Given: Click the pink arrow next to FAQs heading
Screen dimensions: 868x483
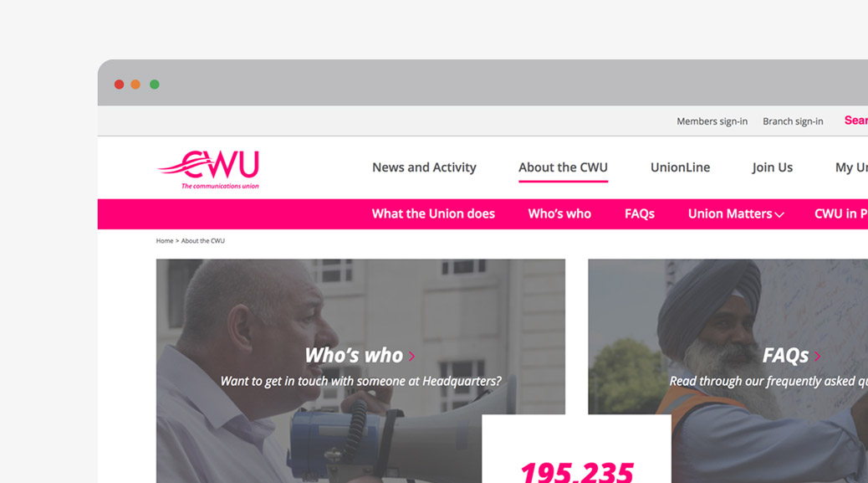Looking at the screenshot, I should tap(817, 356).
